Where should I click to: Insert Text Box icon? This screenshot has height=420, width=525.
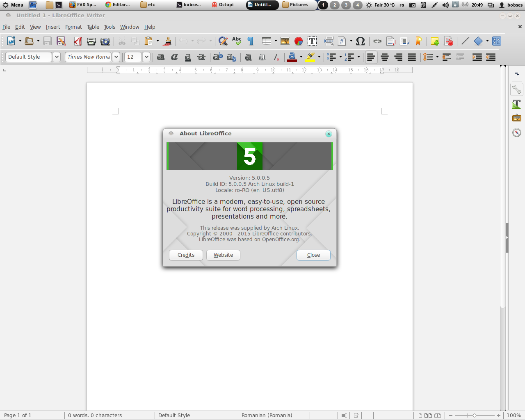[312, 41]
